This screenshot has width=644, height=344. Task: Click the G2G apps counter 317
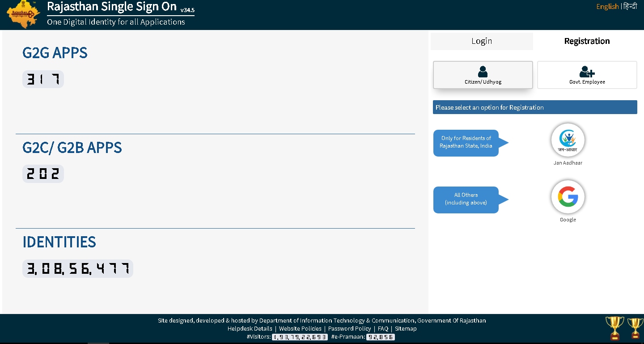(x=43, y=79)
